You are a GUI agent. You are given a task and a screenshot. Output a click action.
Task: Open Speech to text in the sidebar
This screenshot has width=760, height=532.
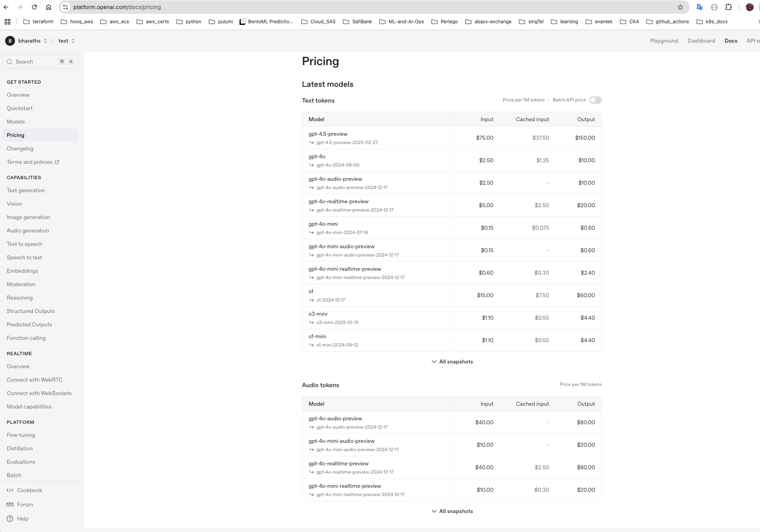24,257
